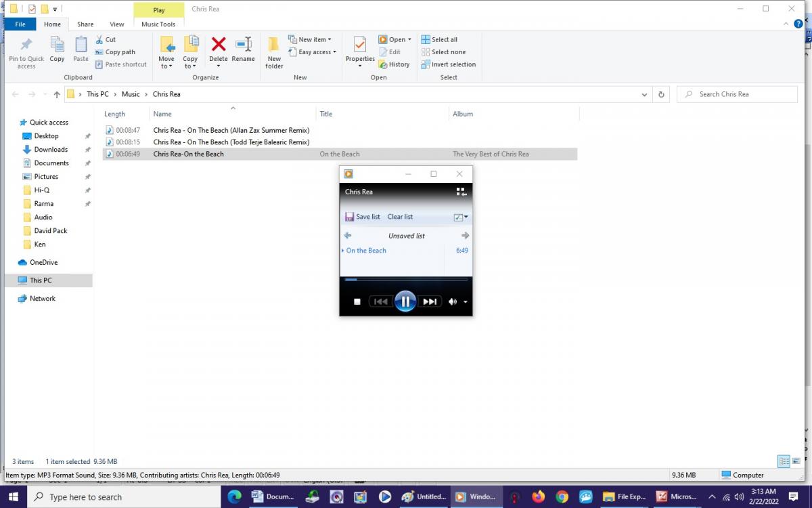Viewport: 812px width, 508px height.
Task: Open the Copy to dropdown
Action: 190,62
